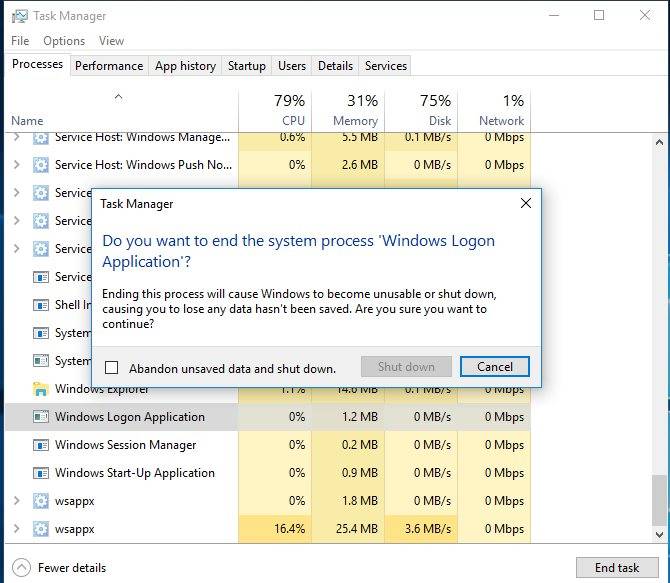Click the Windows Logon Application process icon
The image size is (670, 583).
pyautogui.click(x=41, y=417)
